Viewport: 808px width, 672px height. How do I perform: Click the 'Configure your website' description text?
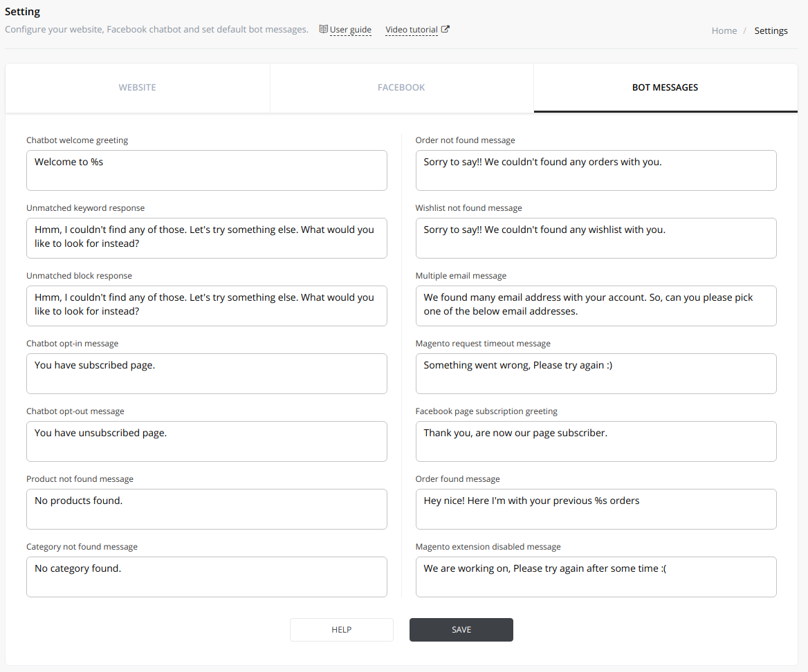156,29
